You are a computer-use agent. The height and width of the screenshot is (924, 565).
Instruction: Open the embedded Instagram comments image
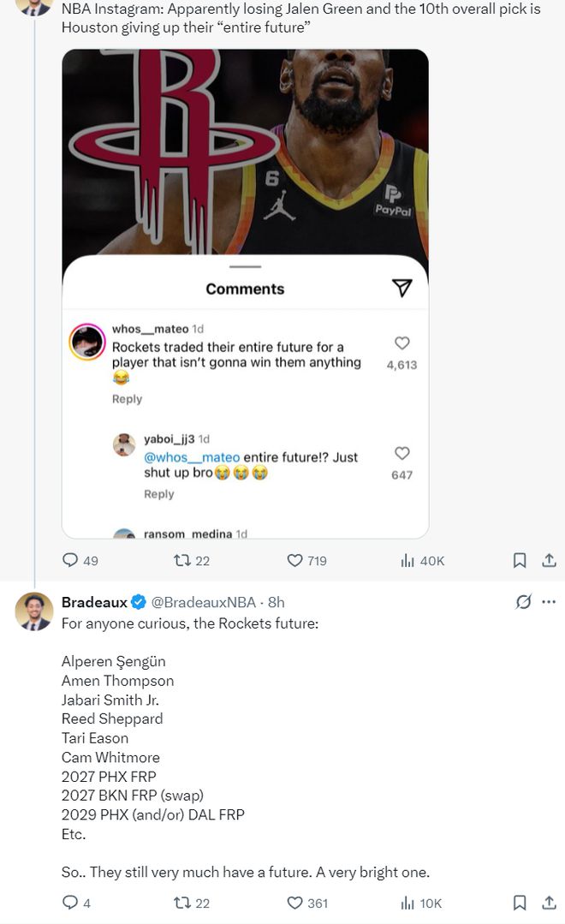pyautogui.click(x=245, y=293)
